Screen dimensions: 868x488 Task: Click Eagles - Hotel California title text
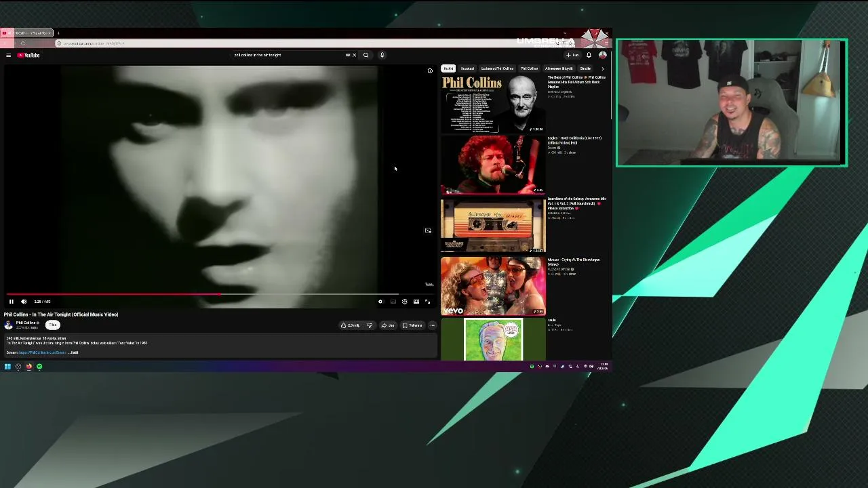(574, 140)
